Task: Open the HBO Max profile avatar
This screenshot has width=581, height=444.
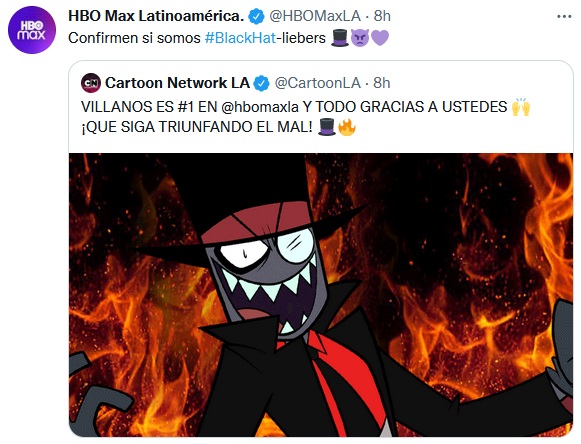Action: click(32, 30)
